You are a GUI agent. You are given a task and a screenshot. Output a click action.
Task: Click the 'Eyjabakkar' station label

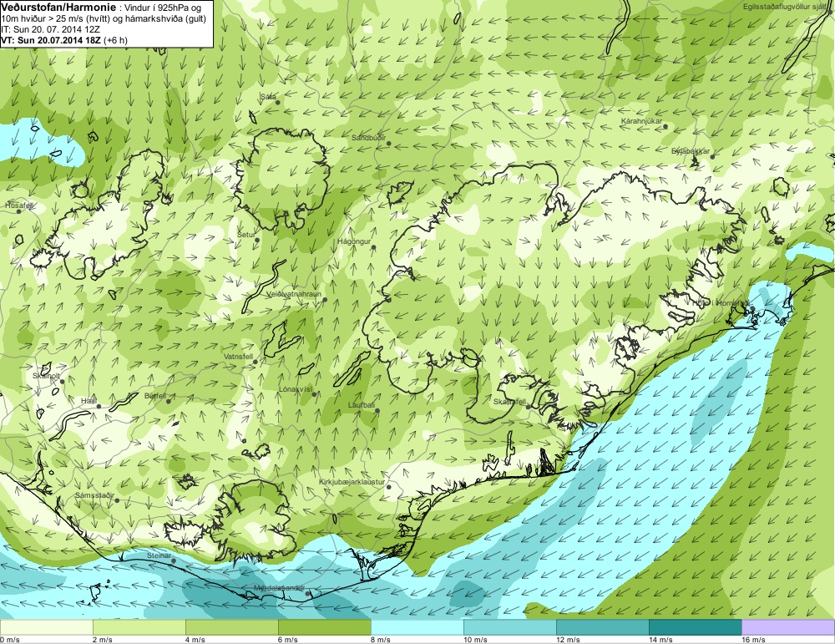coord(691,151)
